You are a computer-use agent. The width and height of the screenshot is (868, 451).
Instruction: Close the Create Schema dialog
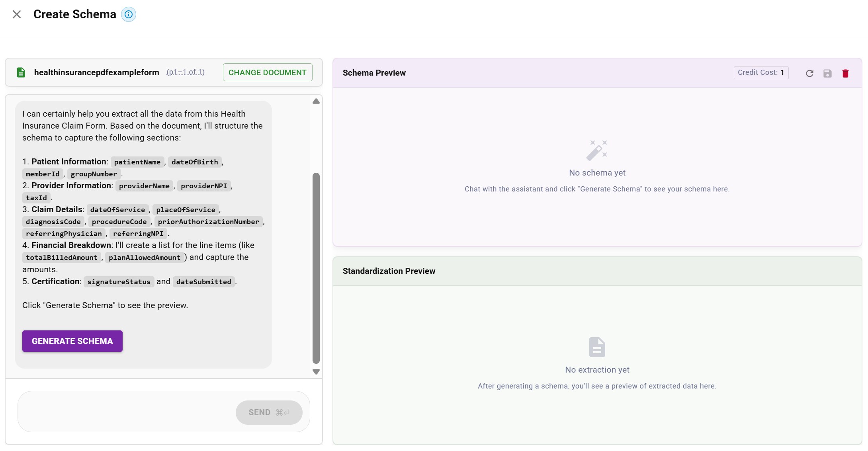(17, 14)
